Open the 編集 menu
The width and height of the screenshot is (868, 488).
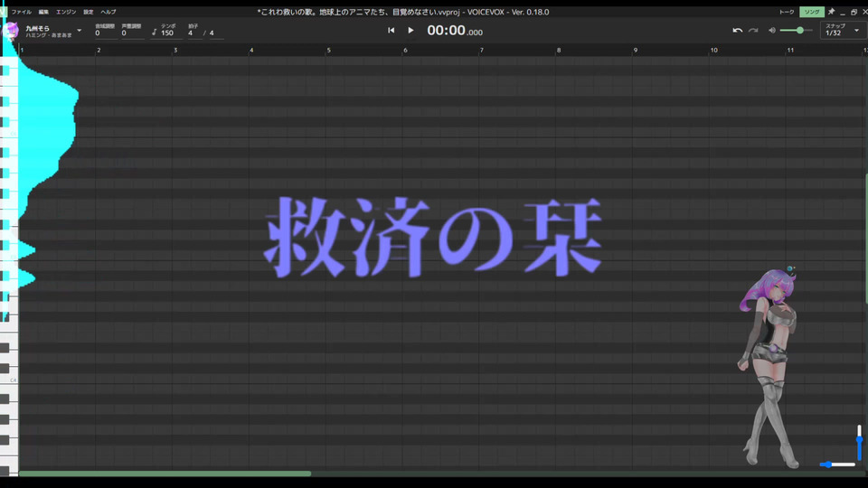[x=43, y=12]
